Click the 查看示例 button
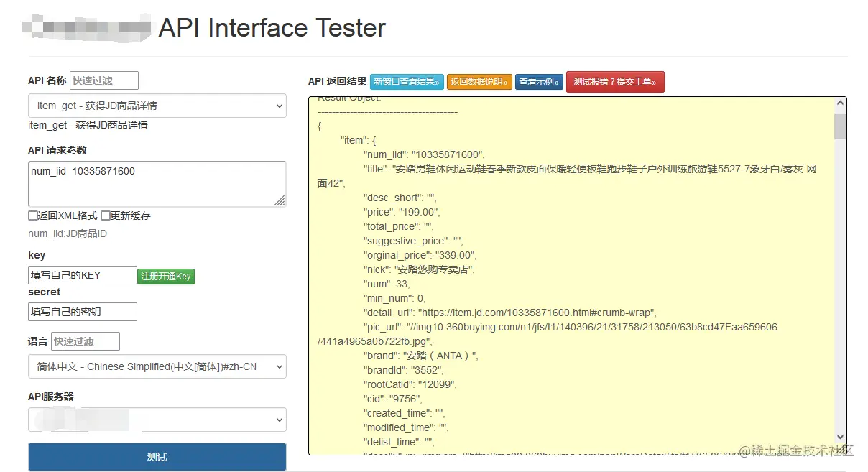This screenshot has width=868, height=472. (539, 82)
